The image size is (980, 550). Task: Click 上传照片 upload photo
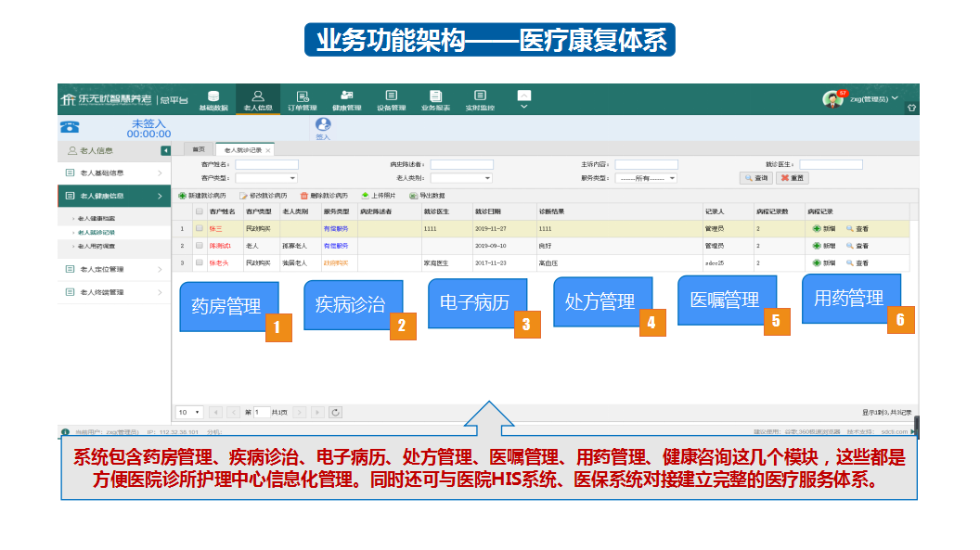click(x=378, y=196)
